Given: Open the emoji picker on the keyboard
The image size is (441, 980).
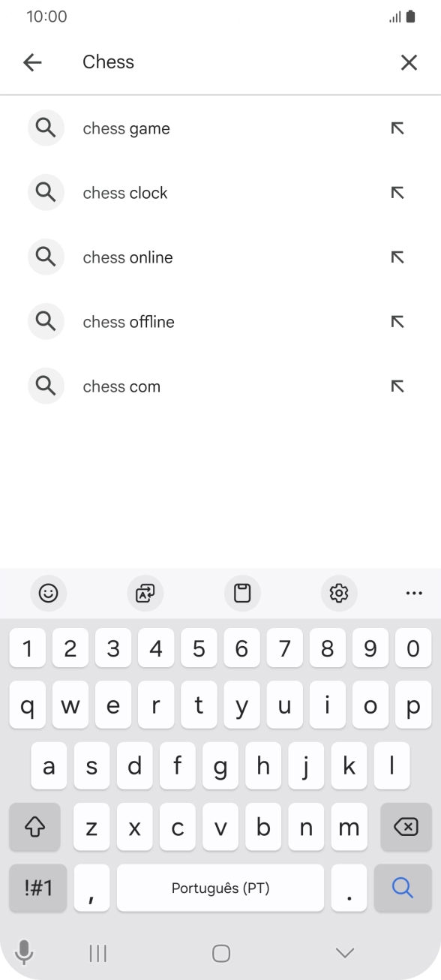Looking at the screenshot, I should 49,593.
